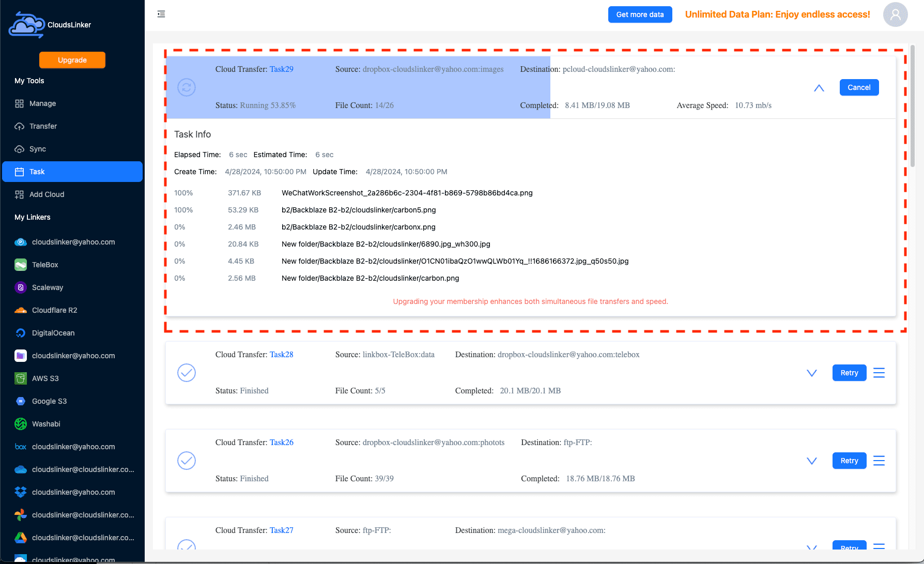Open the Cloudflare R2 linker

coord(72,310)
